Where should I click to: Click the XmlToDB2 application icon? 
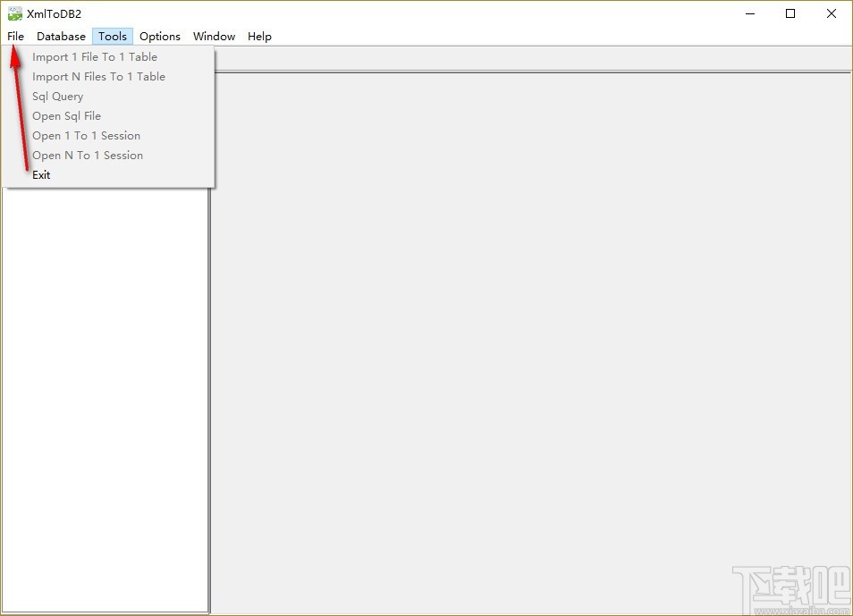click(13, 13)
